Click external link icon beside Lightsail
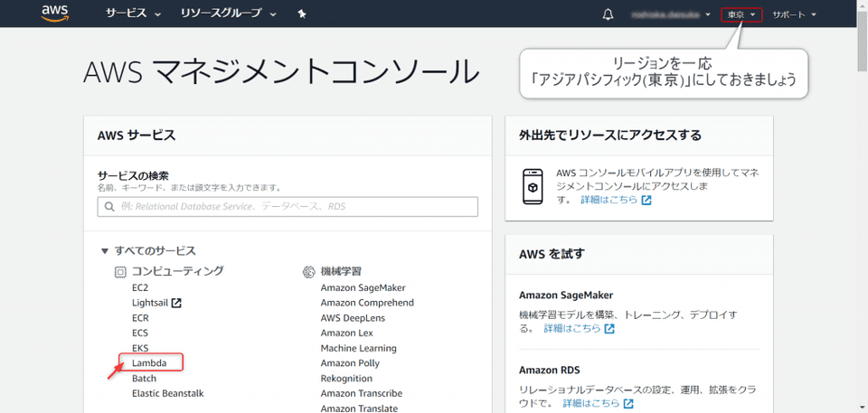 (176, 303)
